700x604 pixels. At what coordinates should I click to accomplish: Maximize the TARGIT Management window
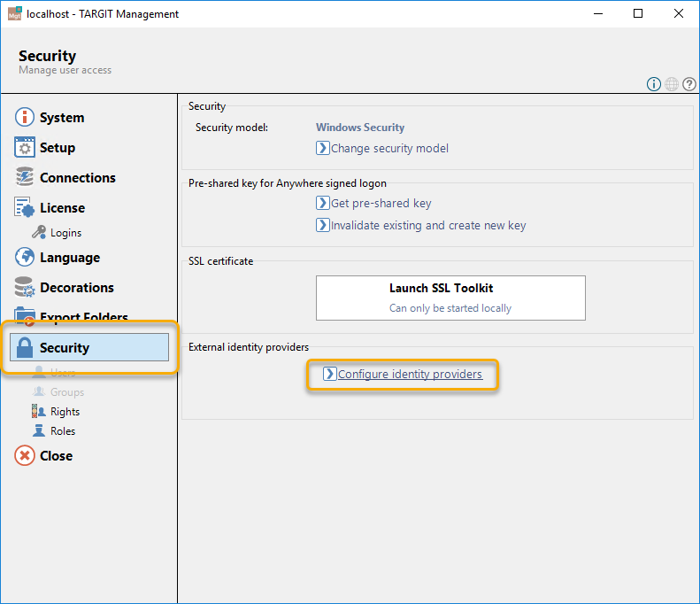click(x=638, y=14)
